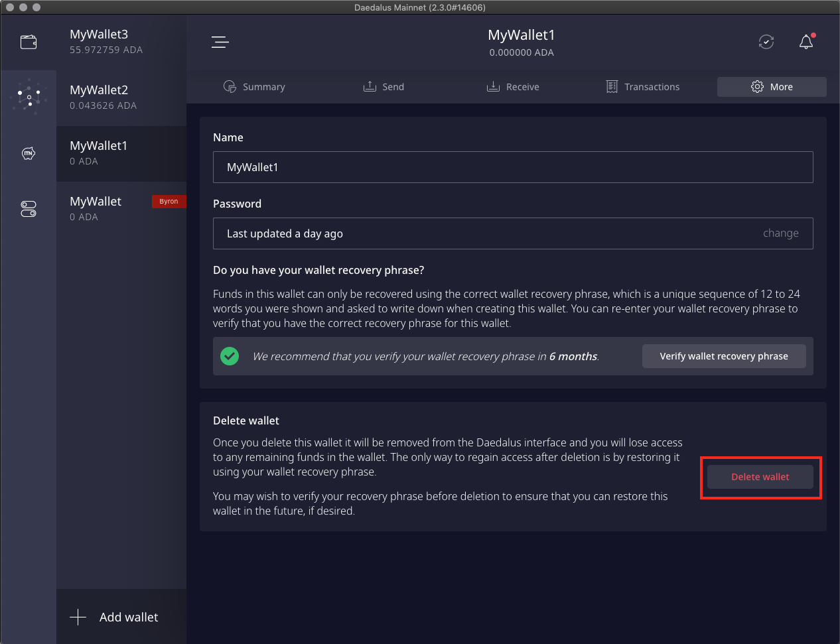The image size is (840, 644).
Task: Click the 0.043626 ADA balance text
Action: coord(104,105)
